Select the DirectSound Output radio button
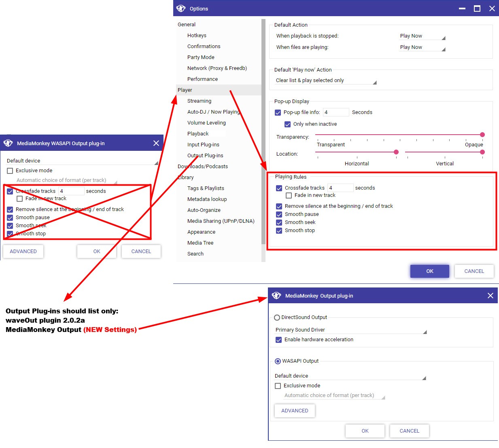499x448 pixels. [277, 317]
